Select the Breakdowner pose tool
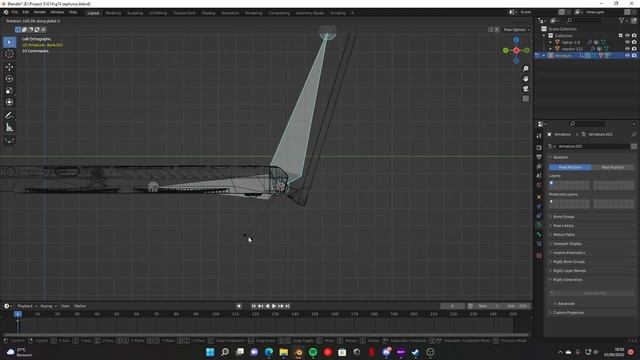The width and height of the screenshot is (640, 360). pyautogui.click(x=9, y=140)
